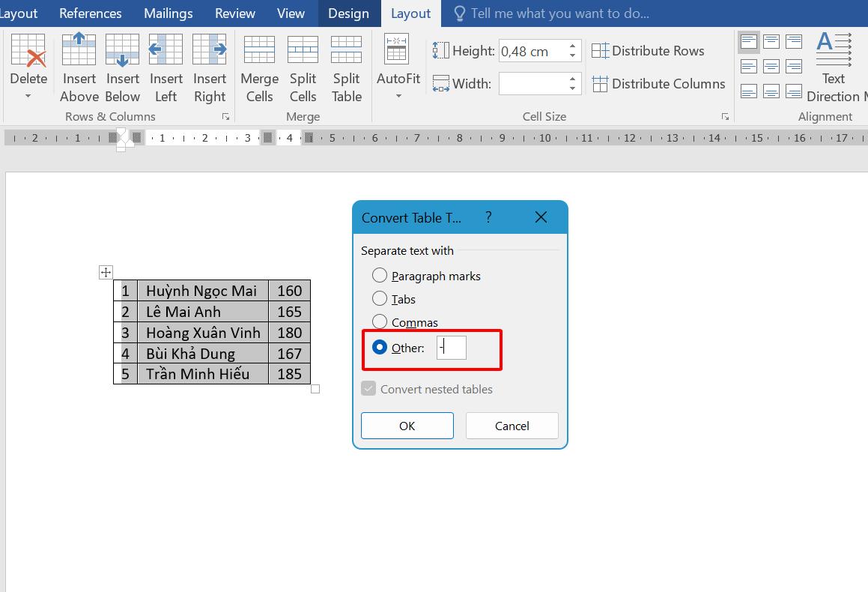
Task: Click cell Lê Mai Anh
Action: 203,312
